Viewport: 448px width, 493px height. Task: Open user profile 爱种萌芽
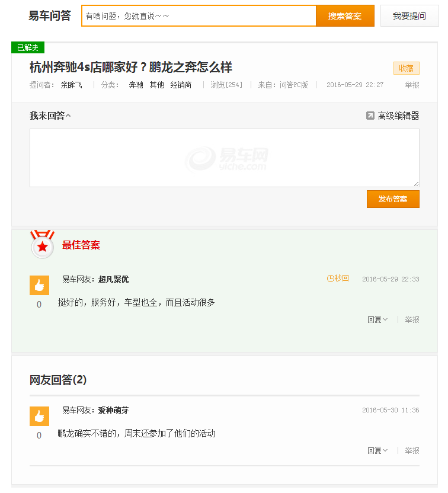pos(114,410)
